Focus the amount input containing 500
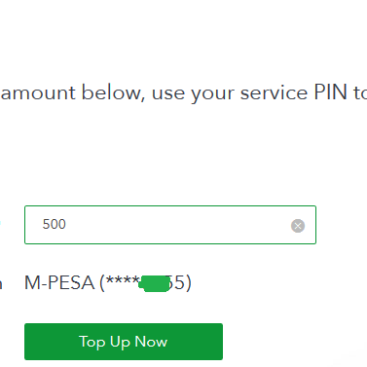 (170, 225)
